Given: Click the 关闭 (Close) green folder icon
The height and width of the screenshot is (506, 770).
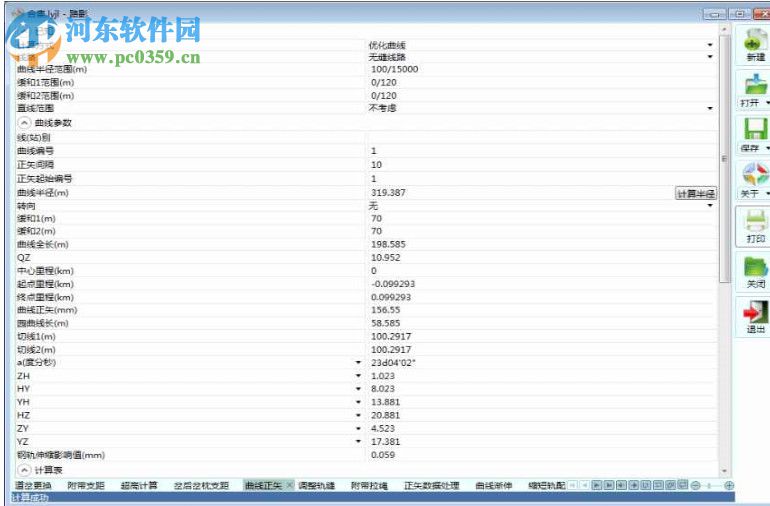Looking at the screenshot, I should (755, 267).
